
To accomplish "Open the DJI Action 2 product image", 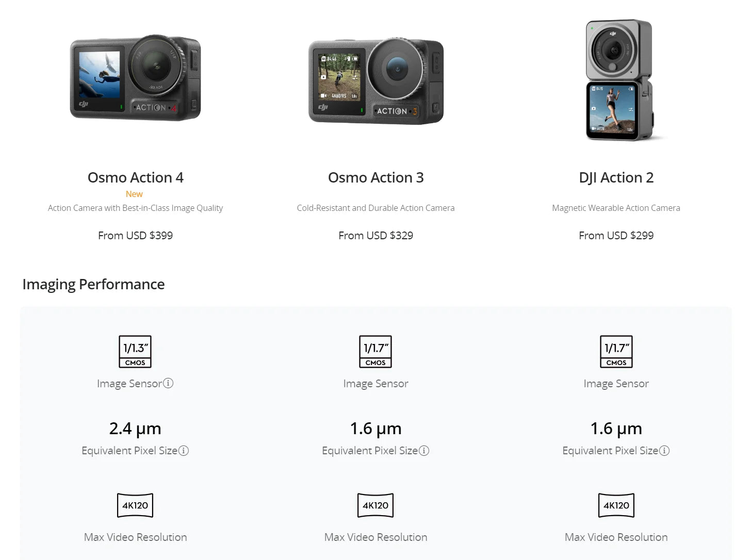I will click(x=621, y=80).
